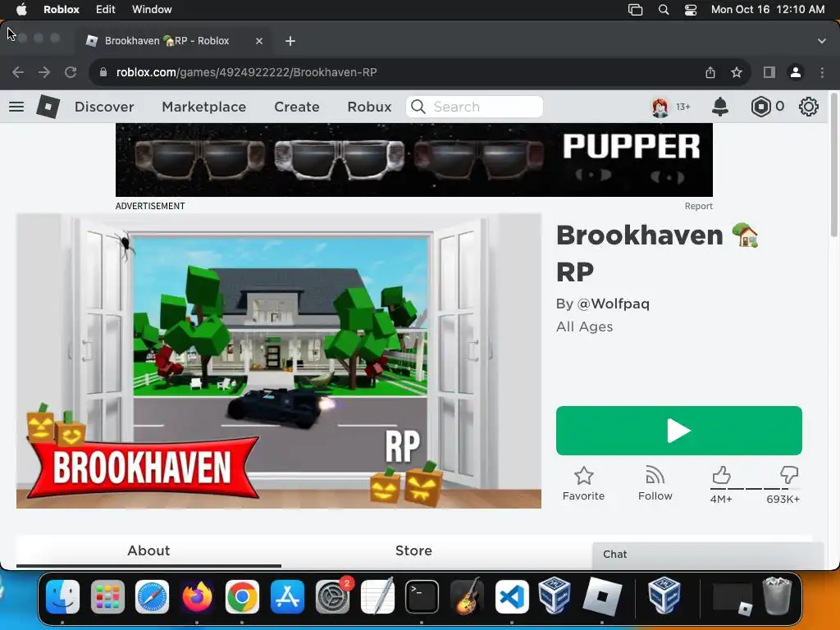840x630 pixels.
Task: Open a new browser tab with plus
Action: tap(290, 41)
